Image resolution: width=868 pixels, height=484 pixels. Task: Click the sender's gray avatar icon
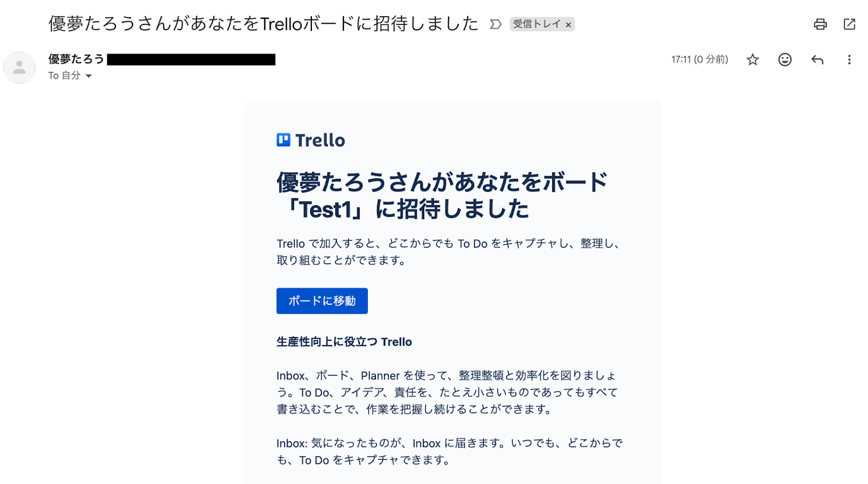(20, 68)
